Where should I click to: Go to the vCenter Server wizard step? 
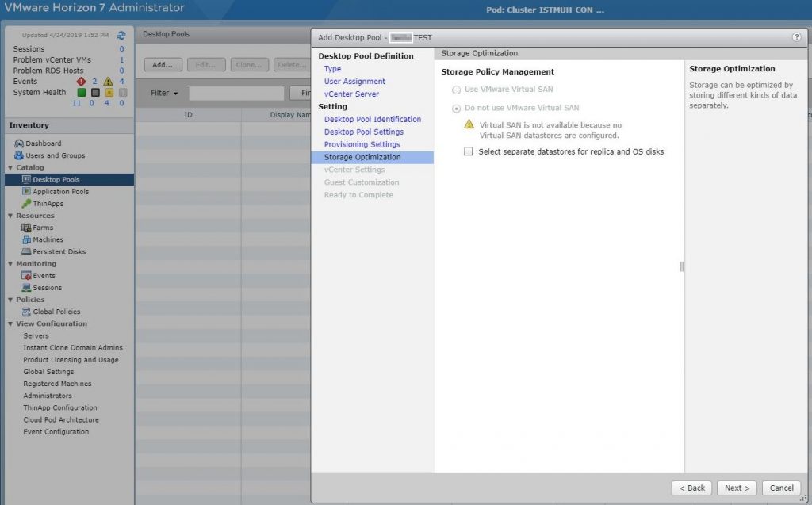click(x=351, y=94)
